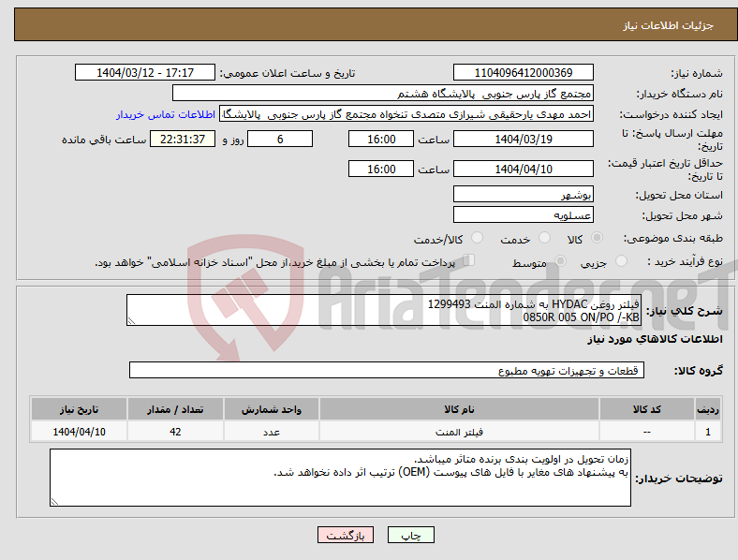Image resolution: width=738 pixels, height=560 pixels.
Task: Select the خدمت radio button
Action: (x=544, y=238)
